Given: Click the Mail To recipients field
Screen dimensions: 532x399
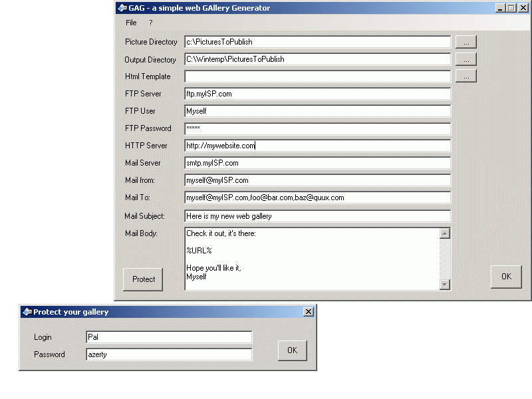Looking at the screenshot, I should [318, 198].
